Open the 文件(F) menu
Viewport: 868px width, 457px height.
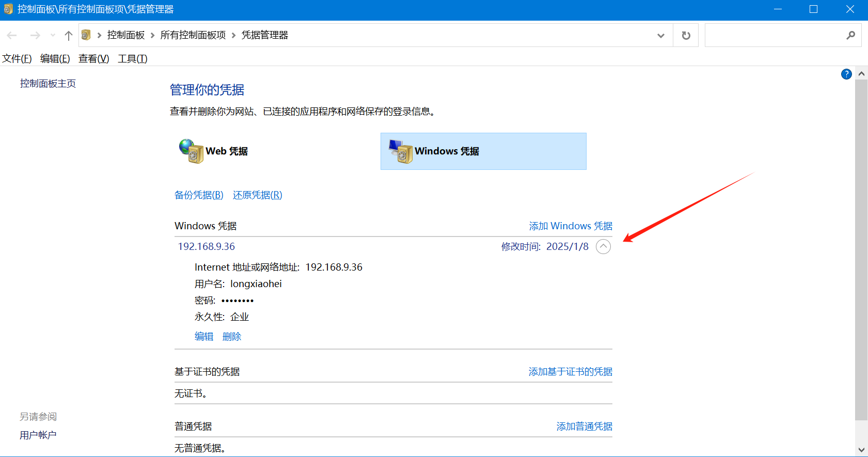click(17, 59)
